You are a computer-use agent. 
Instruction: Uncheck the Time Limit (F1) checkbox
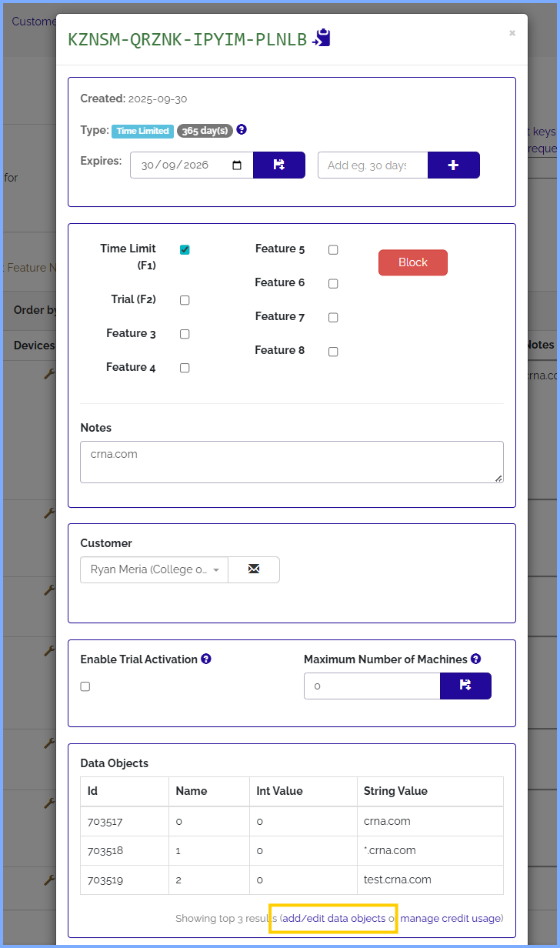click(x=185, y=250)
